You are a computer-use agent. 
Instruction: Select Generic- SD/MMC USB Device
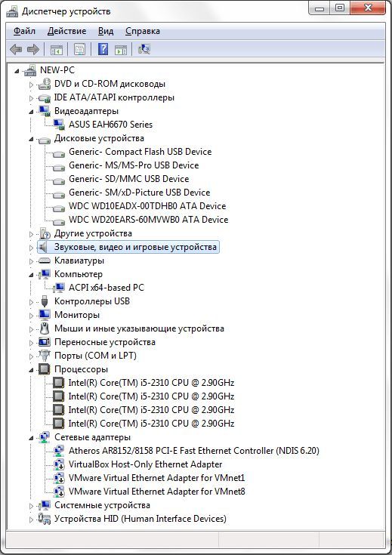point(128,179)
